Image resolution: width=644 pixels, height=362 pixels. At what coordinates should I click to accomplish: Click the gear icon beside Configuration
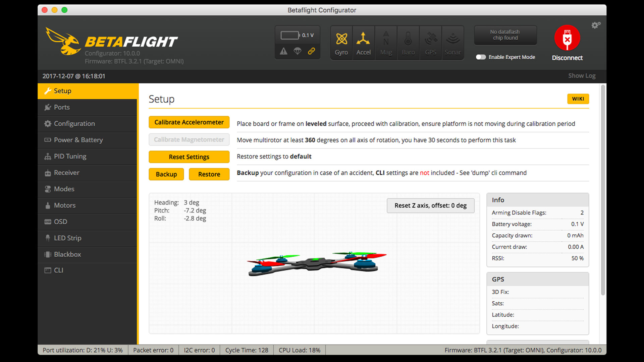click(48, 124)
